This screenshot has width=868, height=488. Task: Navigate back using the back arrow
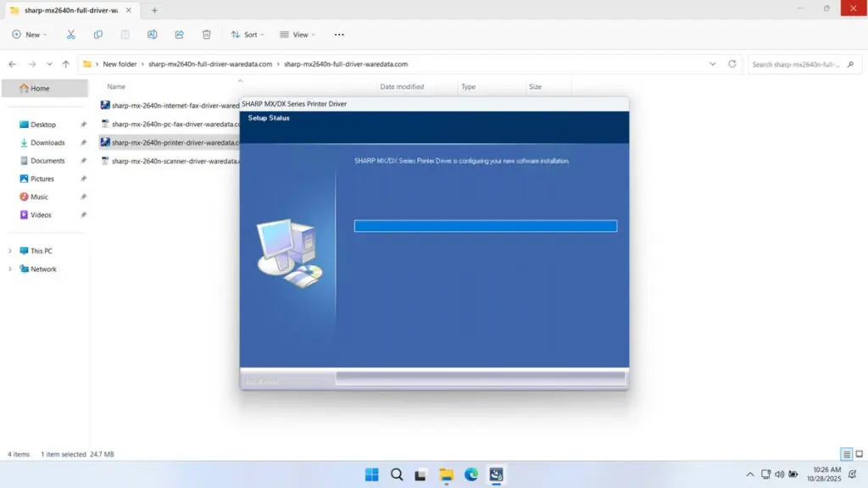pyautogui.click(x=12, y=64)
